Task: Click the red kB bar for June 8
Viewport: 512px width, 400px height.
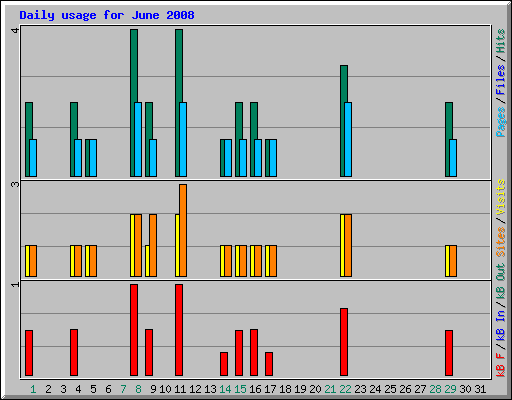Action: click(x=134, y=330)
